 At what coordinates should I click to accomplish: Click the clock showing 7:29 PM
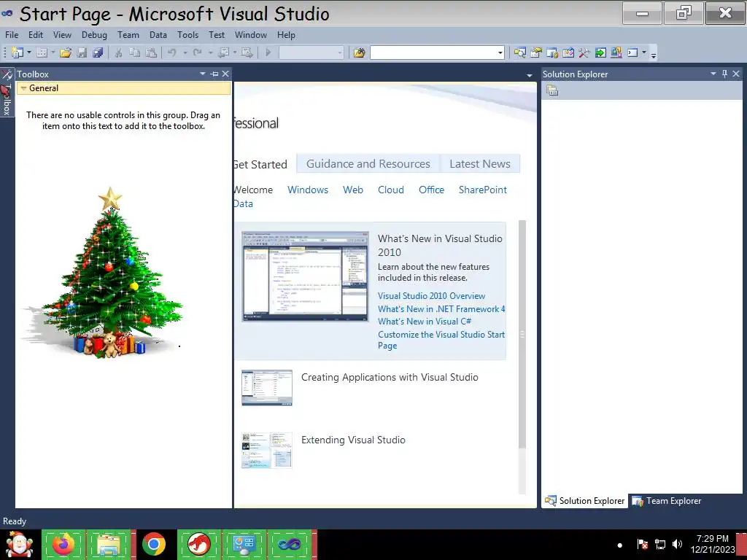[x=712, y=539]
